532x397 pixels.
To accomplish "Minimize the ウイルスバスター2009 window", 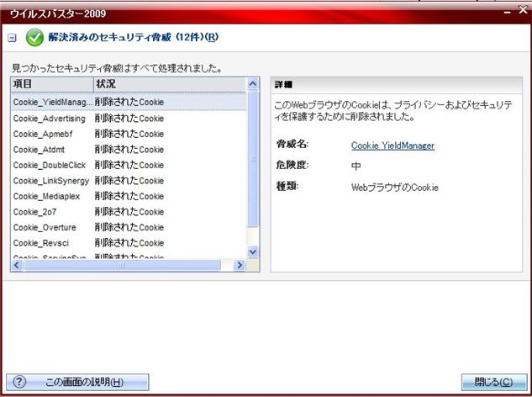I will (x=508, y=13).
